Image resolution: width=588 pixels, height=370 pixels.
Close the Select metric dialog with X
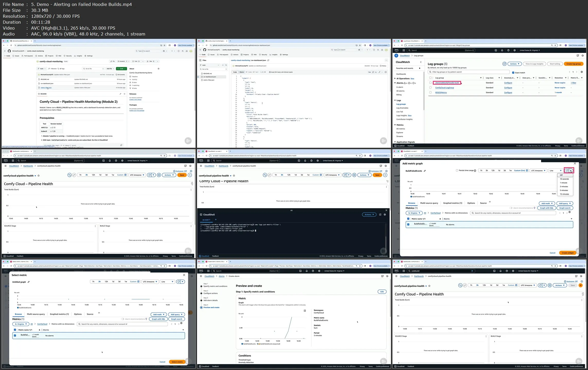coord(184,275)
